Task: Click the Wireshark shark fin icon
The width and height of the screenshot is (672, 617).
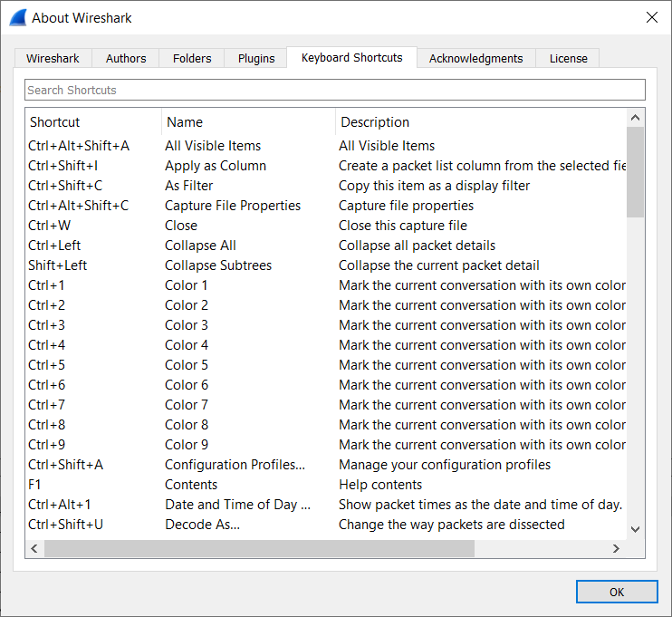Action: pyautogui.click(x=18, y=17)
